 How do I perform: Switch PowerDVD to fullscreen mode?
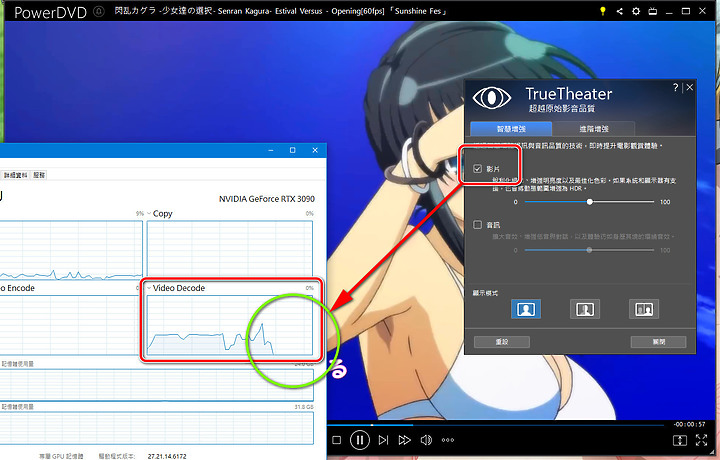coord(701,440)
